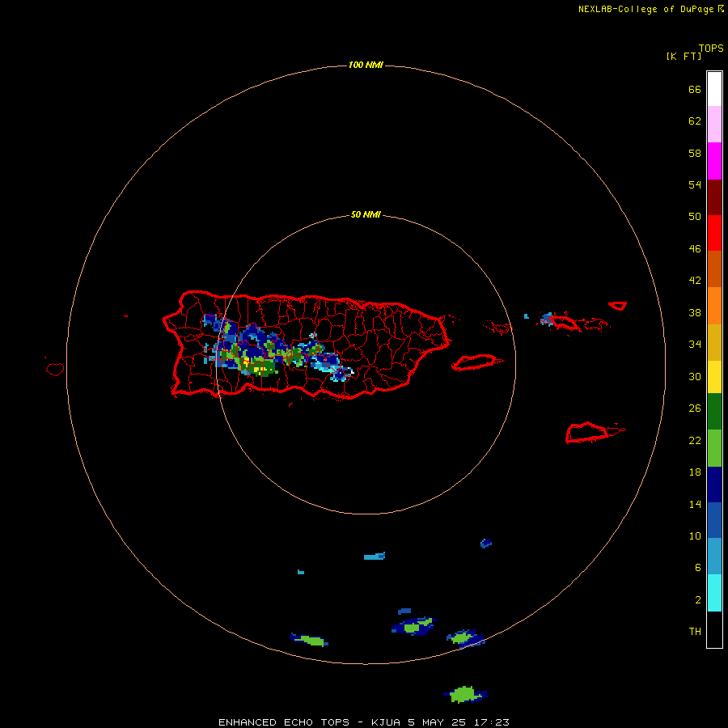Pick the light orange legend swatch
Screen dimensions: 728x728
pos(714,306)
